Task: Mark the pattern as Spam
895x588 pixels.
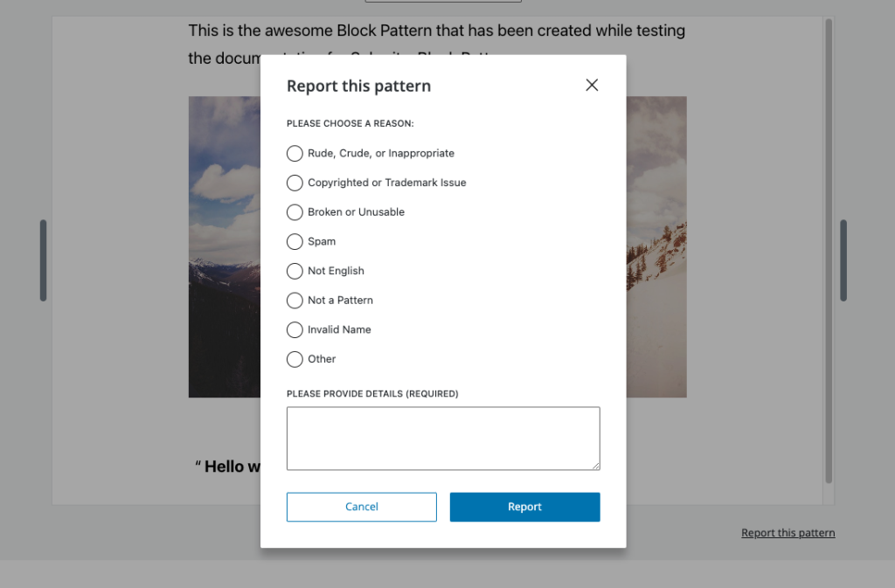Action: click(295, 241)
